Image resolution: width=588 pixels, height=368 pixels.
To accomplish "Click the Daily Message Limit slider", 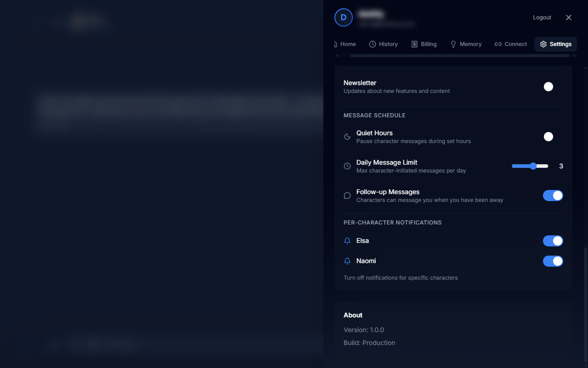I will pyautogui.click(x=530, y=166).
